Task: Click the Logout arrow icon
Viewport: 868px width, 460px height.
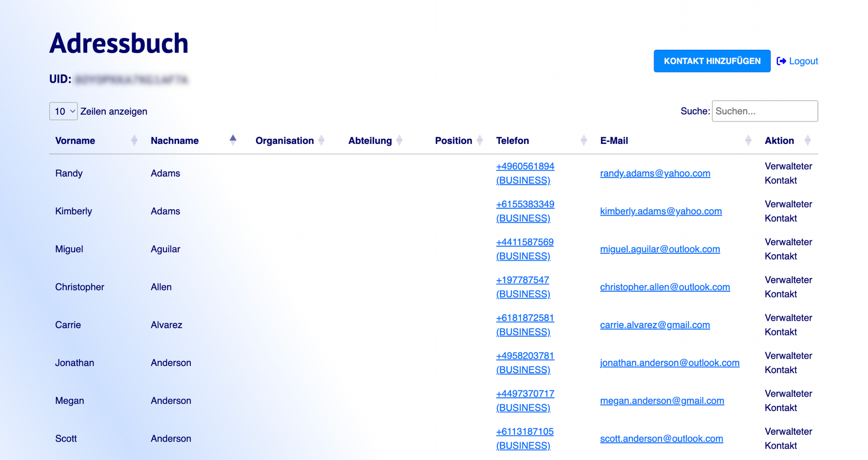Action: point(781,61)
